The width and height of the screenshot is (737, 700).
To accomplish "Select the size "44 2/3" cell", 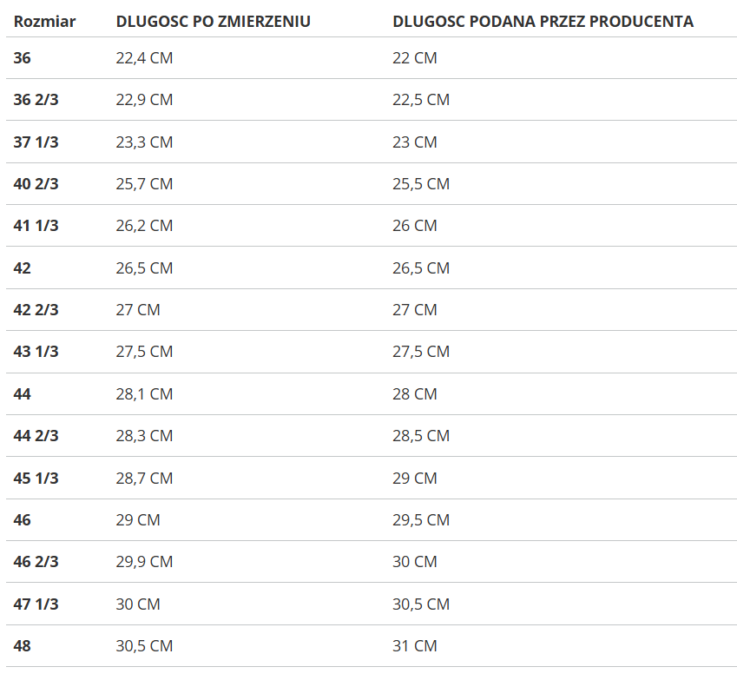I will tap(36, 436).
